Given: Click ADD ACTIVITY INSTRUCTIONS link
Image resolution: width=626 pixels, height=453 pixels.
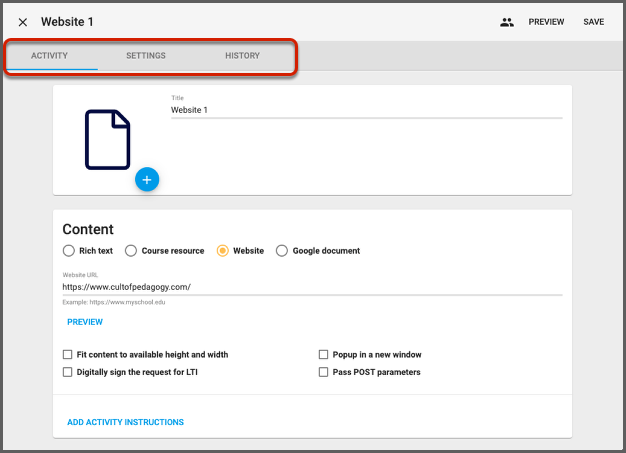Looking at the screenshot, I should (x=125, y=422).
